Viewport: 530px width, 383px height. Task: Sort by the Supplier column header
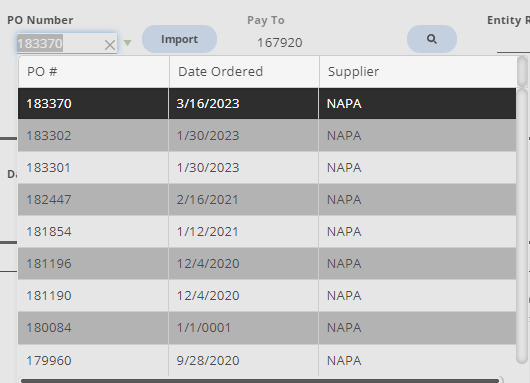pos(417,72)
